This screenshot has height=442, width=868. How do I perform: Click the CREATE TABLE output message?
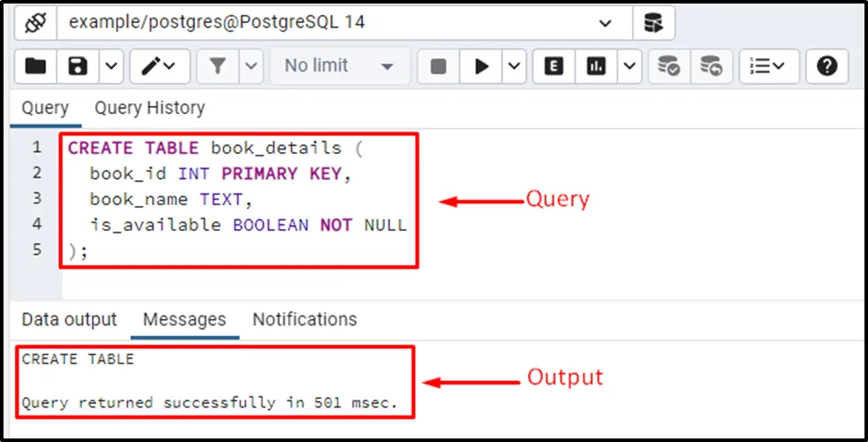[78, 359]
